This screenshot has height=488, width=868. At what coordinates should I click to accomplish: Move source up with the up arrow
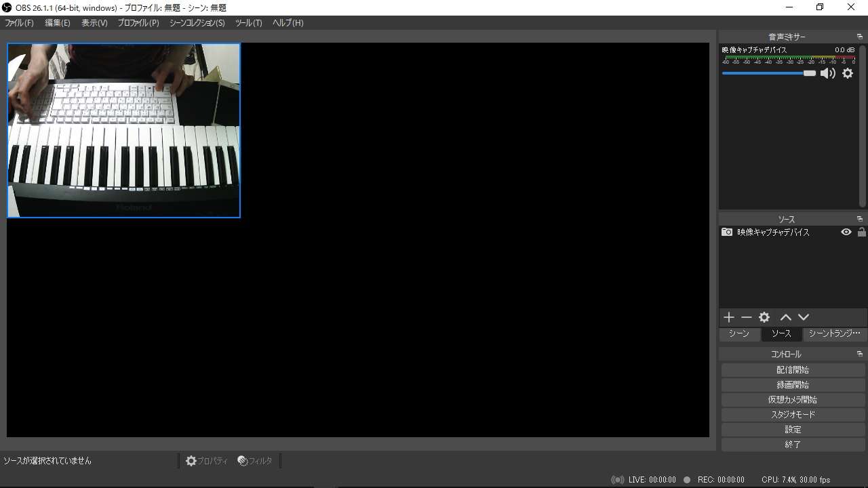(x=785, y=317)
